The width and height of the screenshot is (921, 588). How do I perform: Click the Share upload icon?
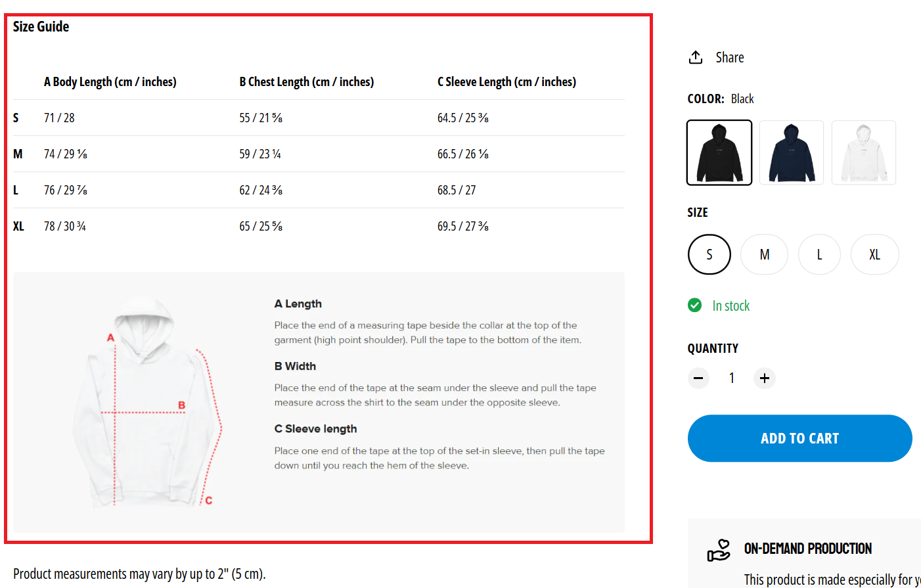(696, 58)
